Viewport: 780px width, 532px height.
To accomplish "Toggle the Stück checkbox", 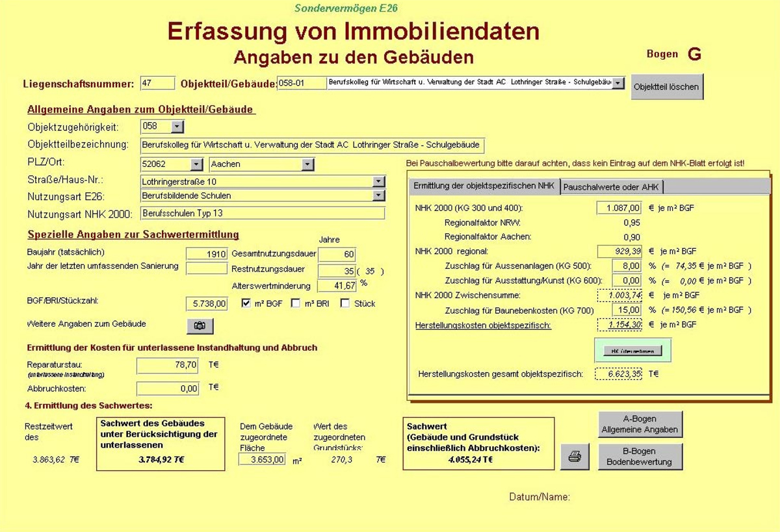I will (x=345, y=303).
